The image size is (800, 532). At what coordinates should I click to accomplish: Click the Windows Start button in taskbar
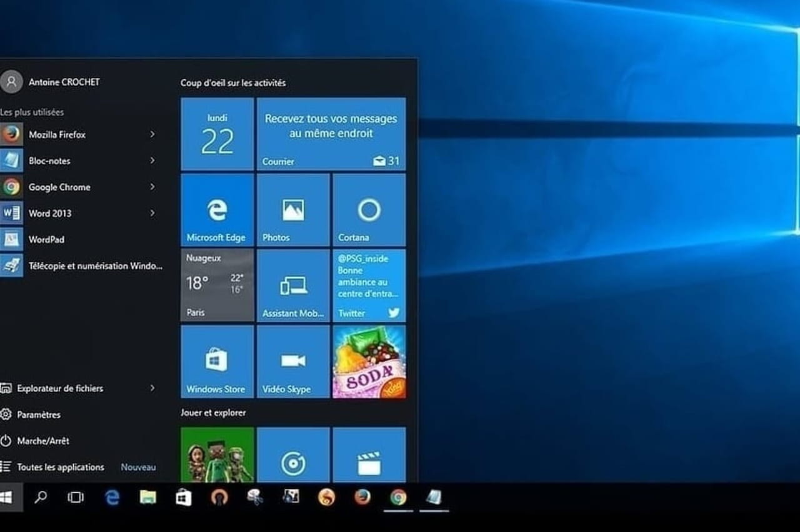pos(7,498)
